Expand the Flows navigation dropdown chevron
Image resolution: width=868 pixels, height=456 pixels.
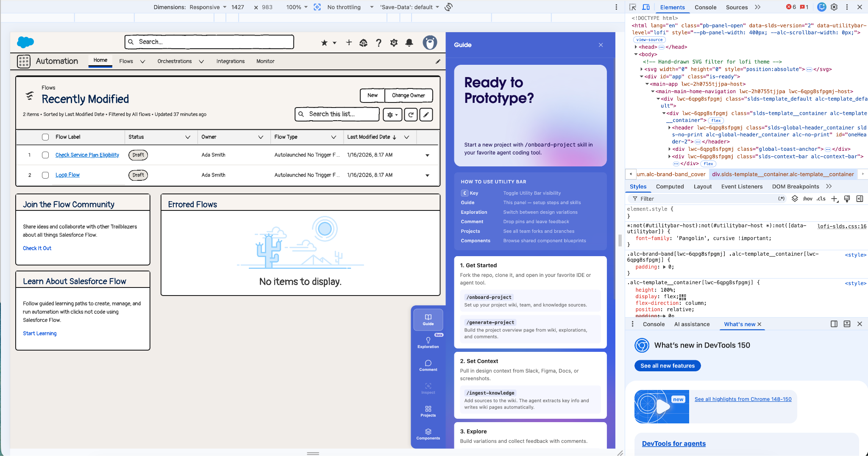coord(142,62)
